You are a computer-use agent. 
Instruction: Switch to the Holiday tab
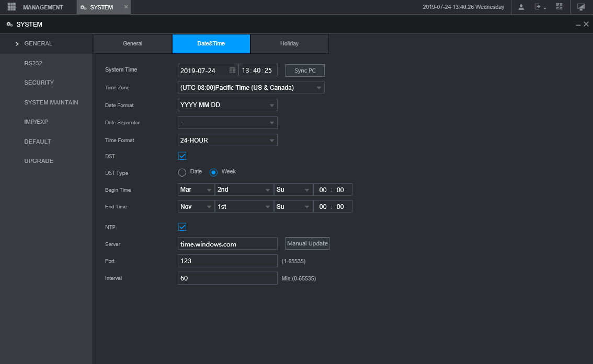point(289,44)
